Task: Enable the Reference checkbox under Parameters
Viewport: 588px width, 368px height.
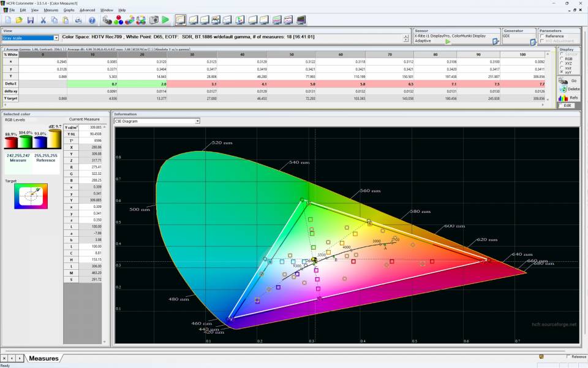Action: click(542, 36)
